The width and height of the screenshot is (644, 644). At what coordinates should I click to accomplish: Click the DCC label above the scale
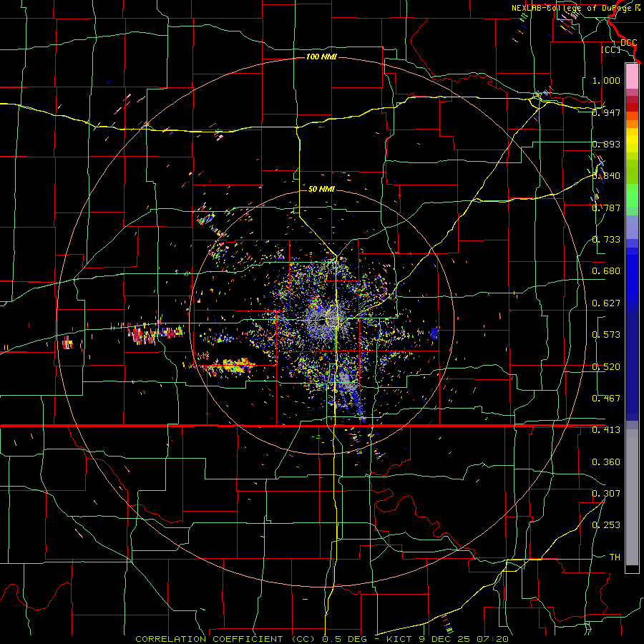pos(628,43)
